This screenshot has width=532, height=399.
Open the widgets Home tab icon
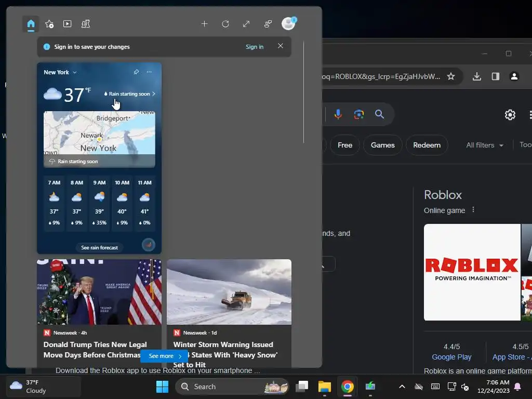31,24
